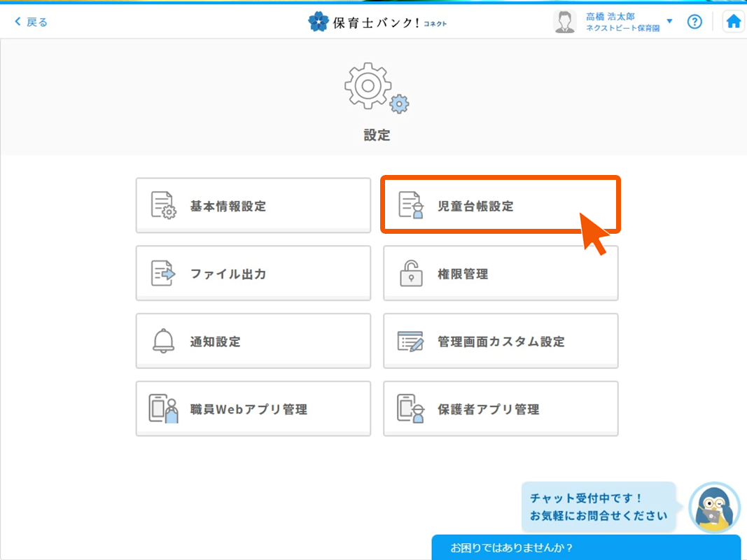Image resolution: width=747 pixels, height=560 pixels.
Task: Open the チャット受付中です chat bubble
Action: tap(598, 508)
